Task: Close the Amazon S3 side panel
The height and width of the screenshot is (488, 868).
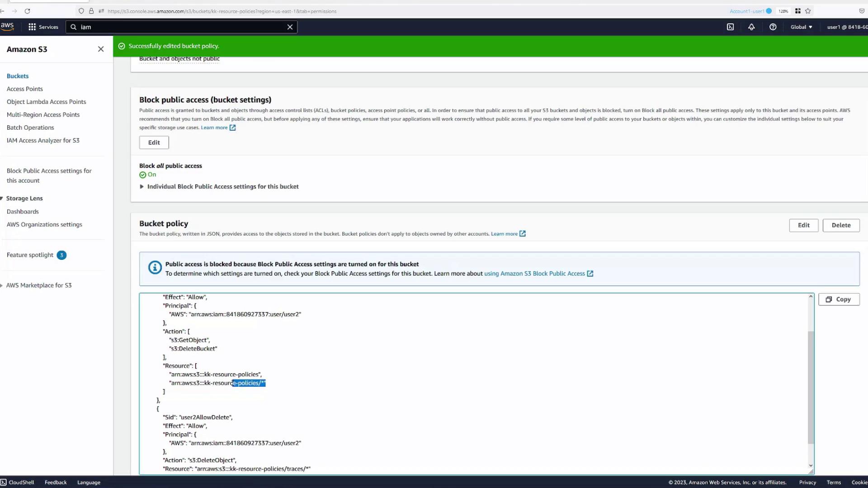Action: click(101, 49)
